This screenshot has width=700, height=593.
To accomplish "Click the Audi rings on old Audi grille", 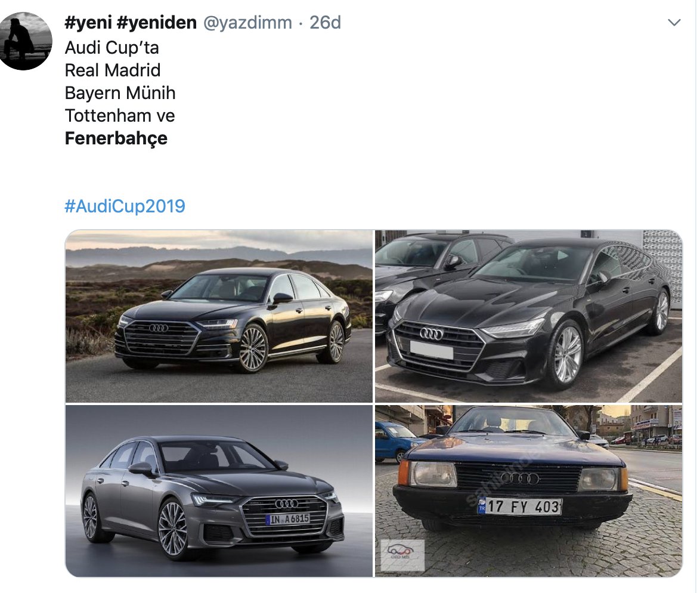I will 519,478.
